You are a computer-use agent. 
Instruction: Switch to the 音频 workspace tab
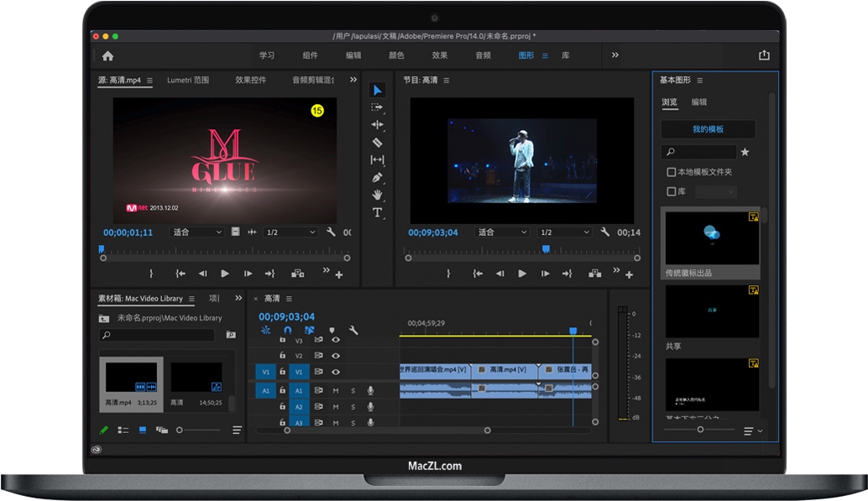click(x=482, y=55)
